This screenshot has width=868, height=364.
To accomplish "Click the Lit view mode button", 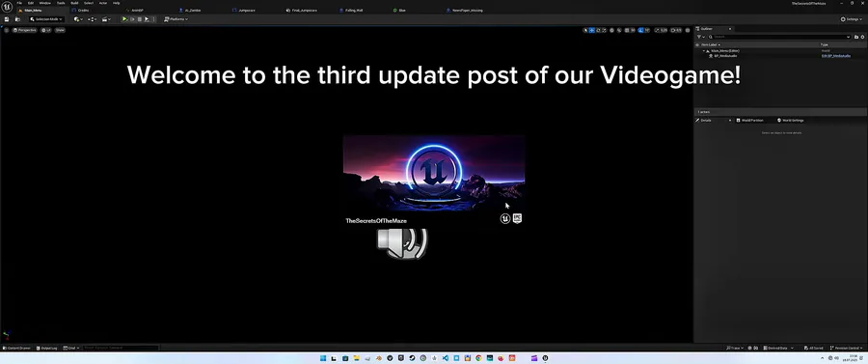I will click(46, 30).
